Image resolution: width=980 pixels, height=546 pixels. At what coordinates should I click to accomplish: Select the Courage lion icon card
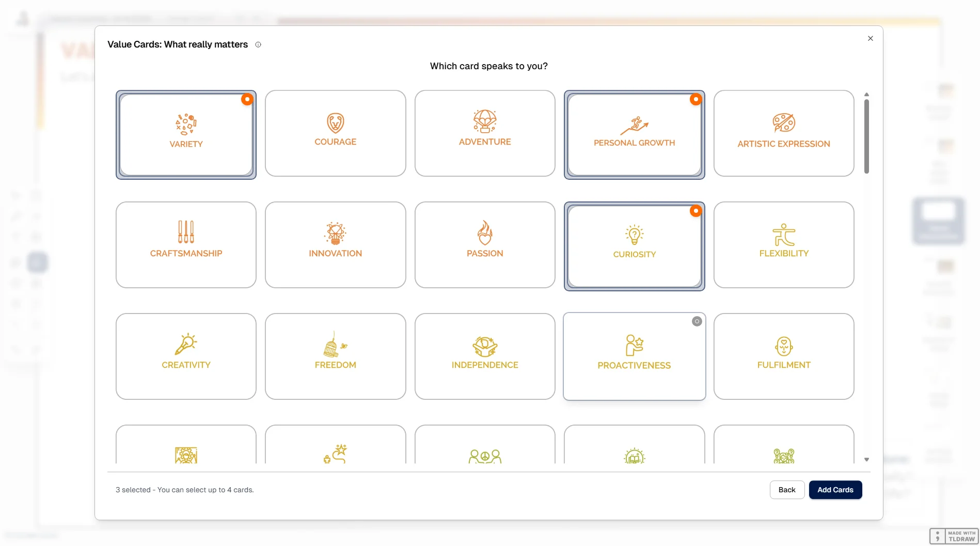tap(335, 124)
